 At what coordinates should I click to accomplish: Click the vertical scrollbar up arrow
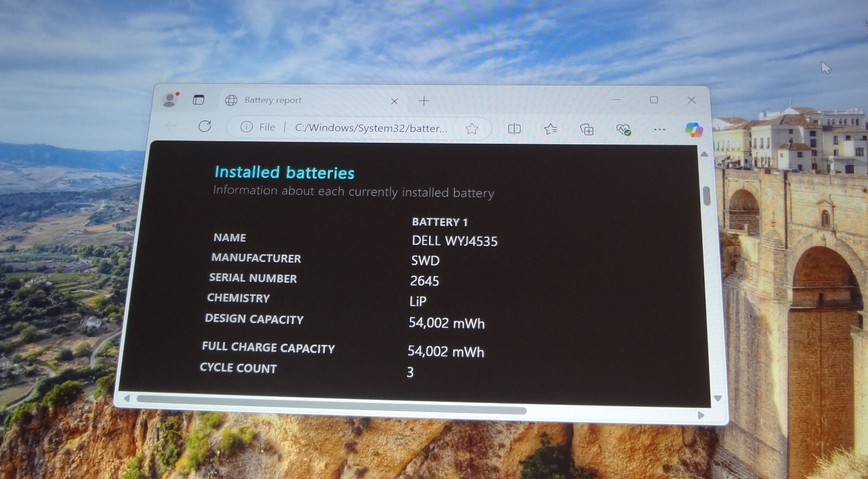point(704,155)
